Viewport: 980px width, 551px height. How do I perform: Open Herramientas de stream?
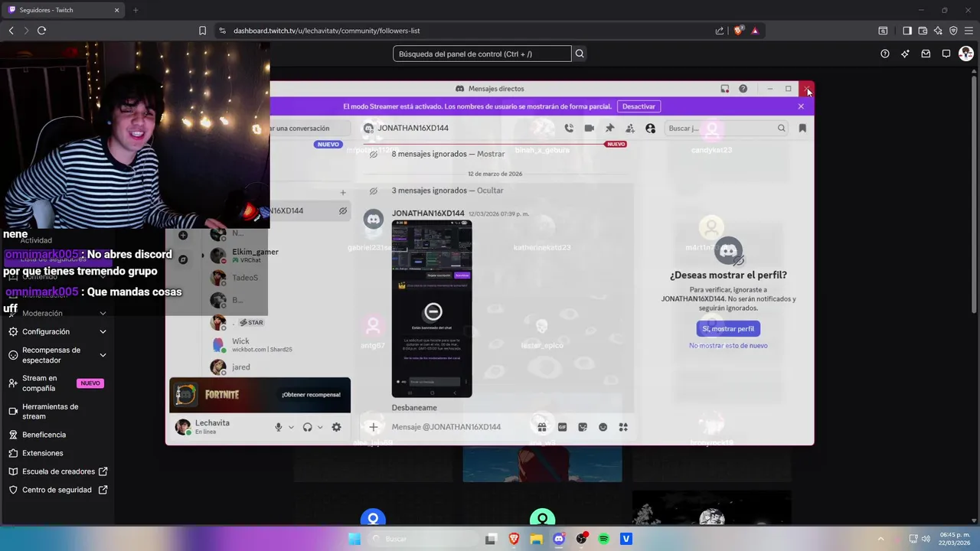[x=57, y=412]
